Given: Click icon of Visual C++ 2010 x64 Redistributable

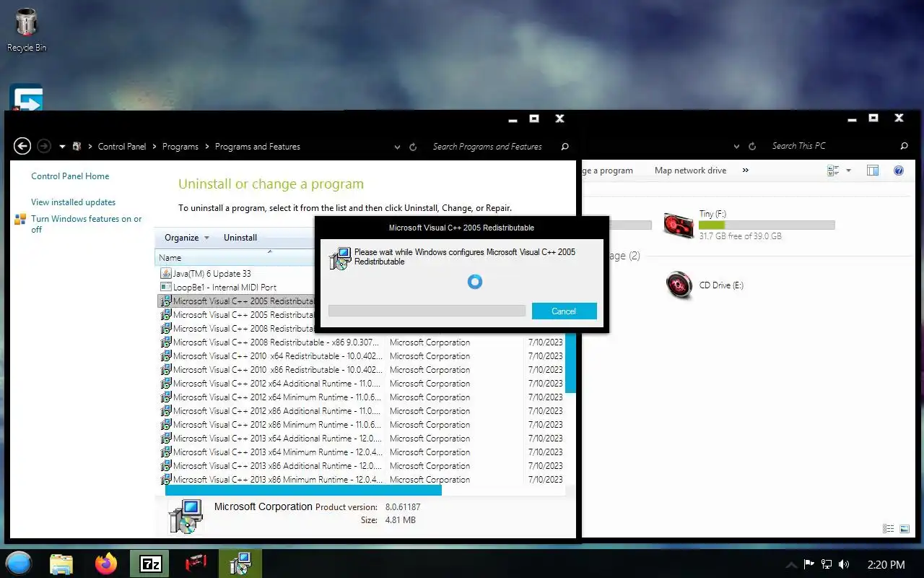Looking at the screenshot, I should 165,356.
